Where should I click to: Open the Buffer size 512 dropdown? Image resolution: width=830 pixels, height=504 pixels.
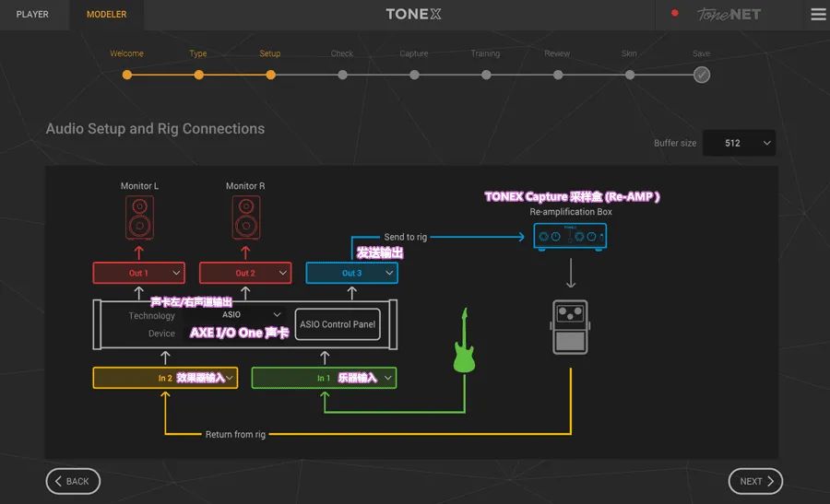point(739,143)
